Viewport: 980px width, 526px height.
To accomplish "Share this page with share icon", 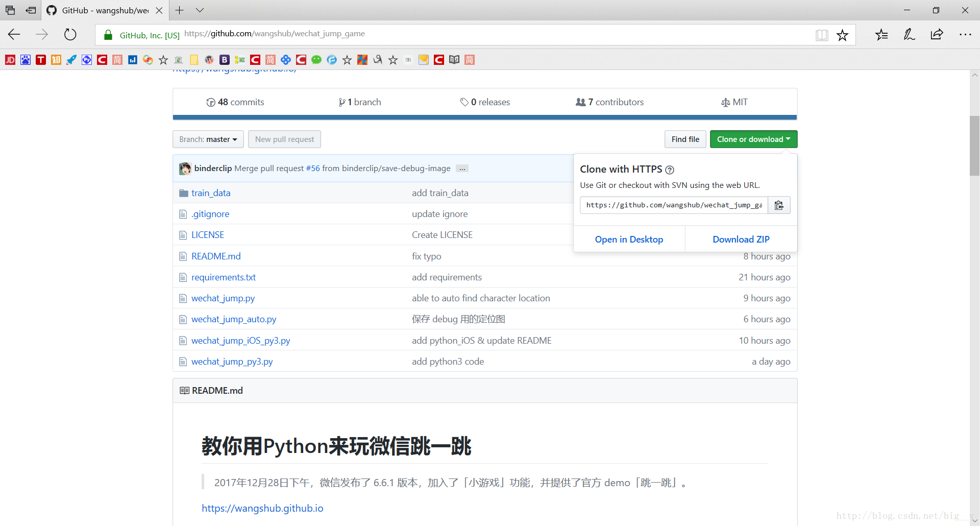I will tap(937, 35).
